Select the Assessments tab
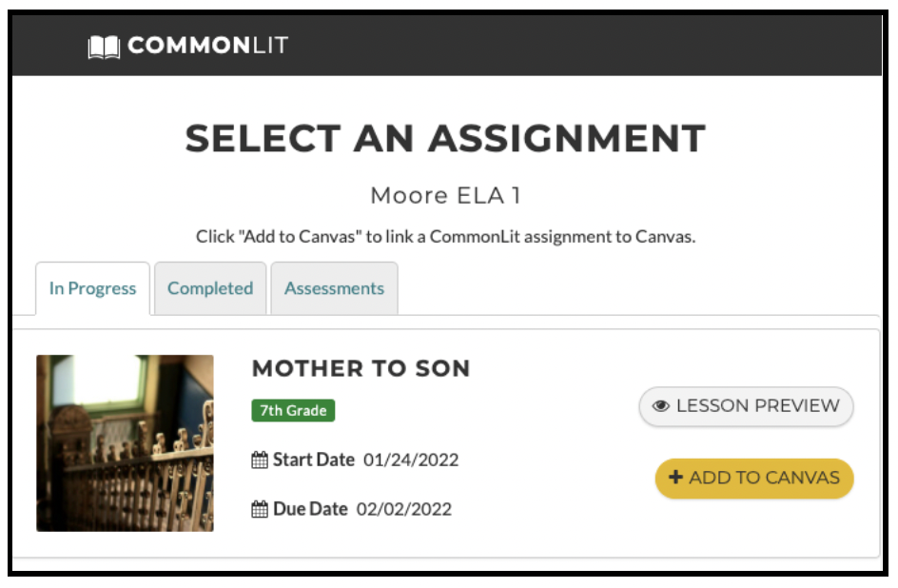The height and width of the screenshot is (588, 898). pyautogui.click(x=334, y=288)
